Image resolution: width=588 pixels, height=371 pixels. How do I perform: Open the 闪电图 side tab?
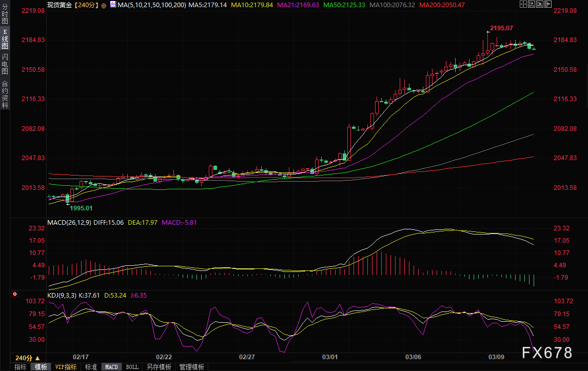click(5, 64)
